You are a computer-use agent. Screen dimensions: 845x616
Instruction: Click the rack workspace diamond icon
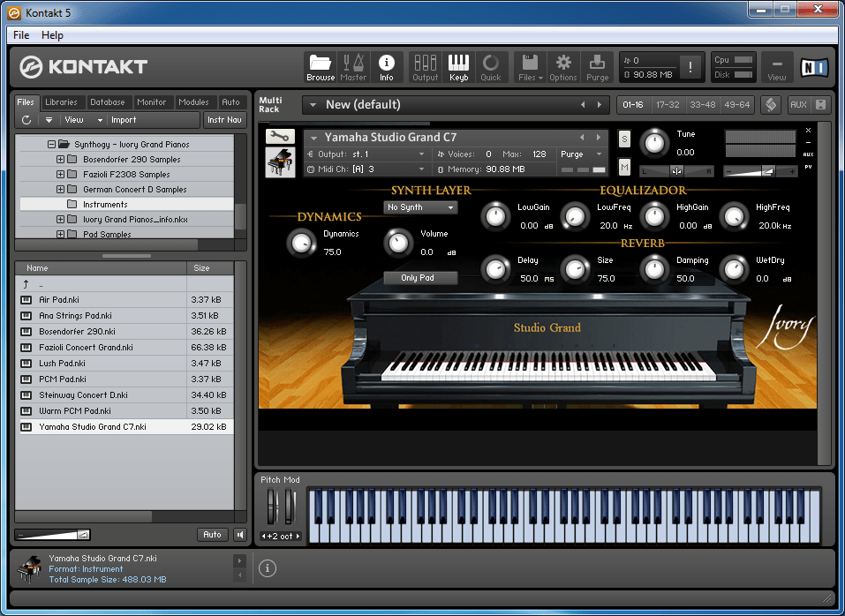tap(771, 105)
